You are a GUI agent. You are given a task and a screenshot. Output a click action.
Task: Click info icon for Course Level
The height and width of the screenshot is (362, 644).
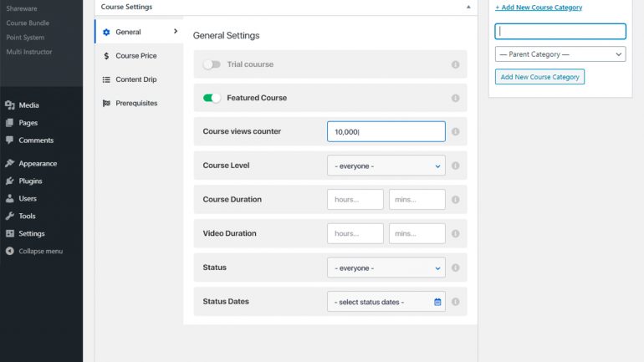point(456,166)
